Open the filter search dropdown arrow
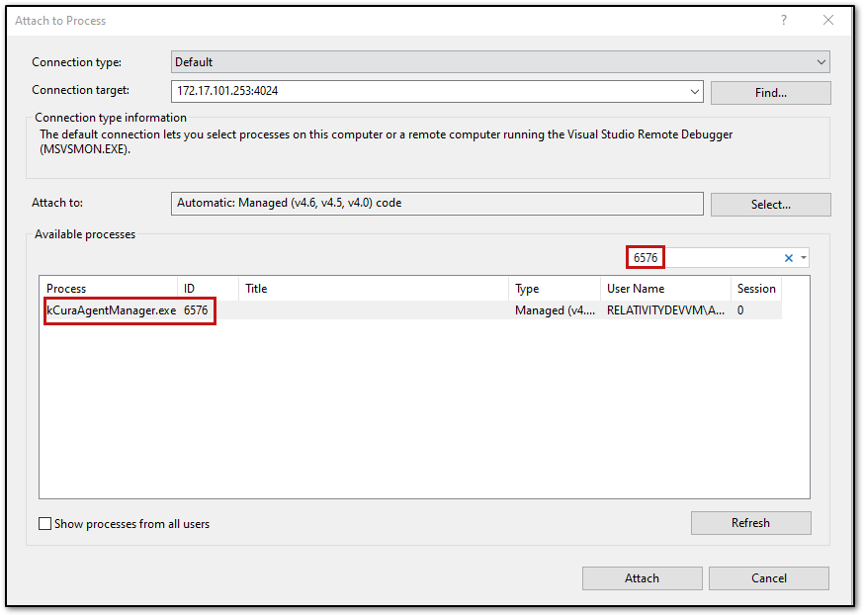The width and height of the screenshot is (864, 616). 804,258
